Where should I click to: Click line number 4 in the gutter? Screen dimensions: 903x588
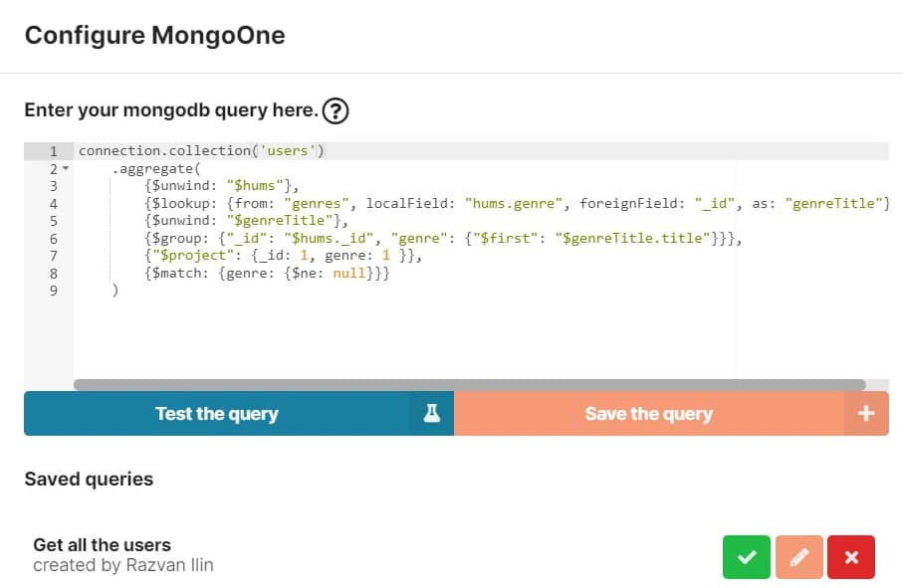[x=54, y=204]
